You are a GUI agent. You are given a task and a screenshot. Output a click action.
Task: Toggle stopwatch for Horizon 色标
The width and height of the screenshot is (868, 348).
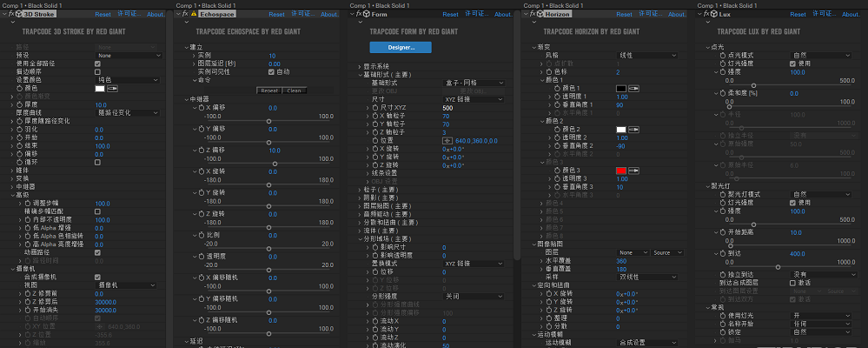[548, 72]
